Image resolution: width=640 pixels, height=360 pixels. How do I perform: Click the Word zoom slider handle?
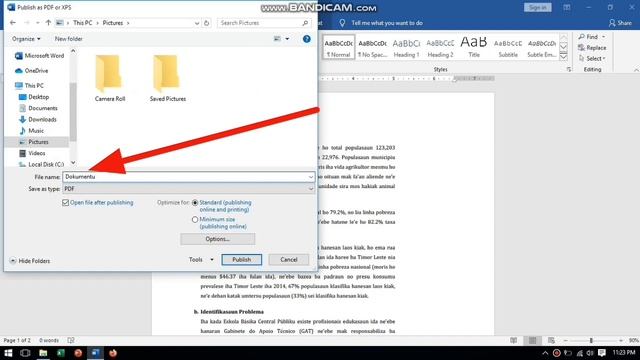[591, 340]
